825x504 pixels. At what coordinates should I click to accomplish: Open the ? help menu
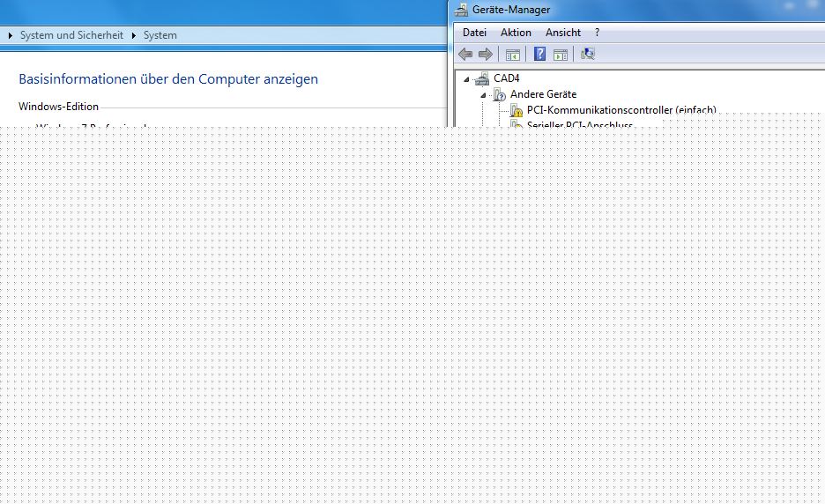click(x=597, y=33)
